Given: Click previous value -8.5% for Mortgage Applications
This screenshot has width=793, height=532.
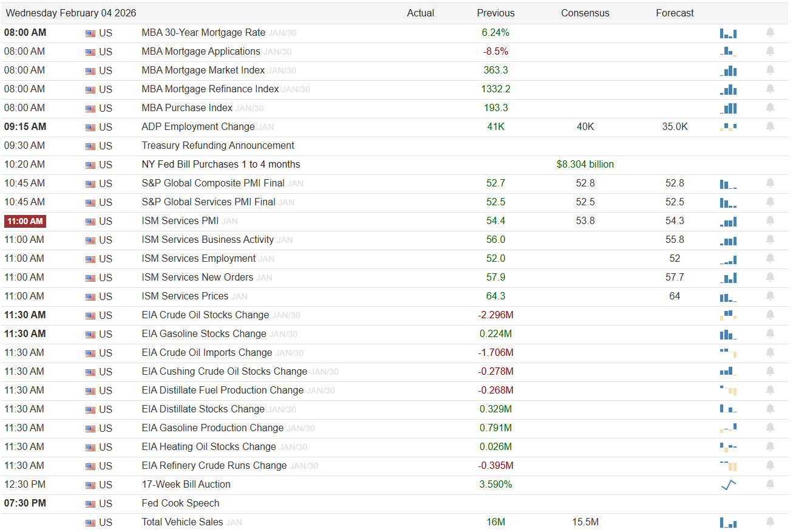Looking at the screenshot, I should 495,51.
